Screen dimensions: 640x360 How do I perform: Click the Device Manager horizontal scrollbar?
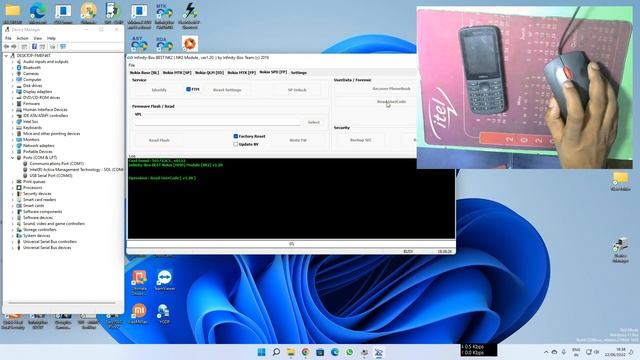click(x=62, y=303)
